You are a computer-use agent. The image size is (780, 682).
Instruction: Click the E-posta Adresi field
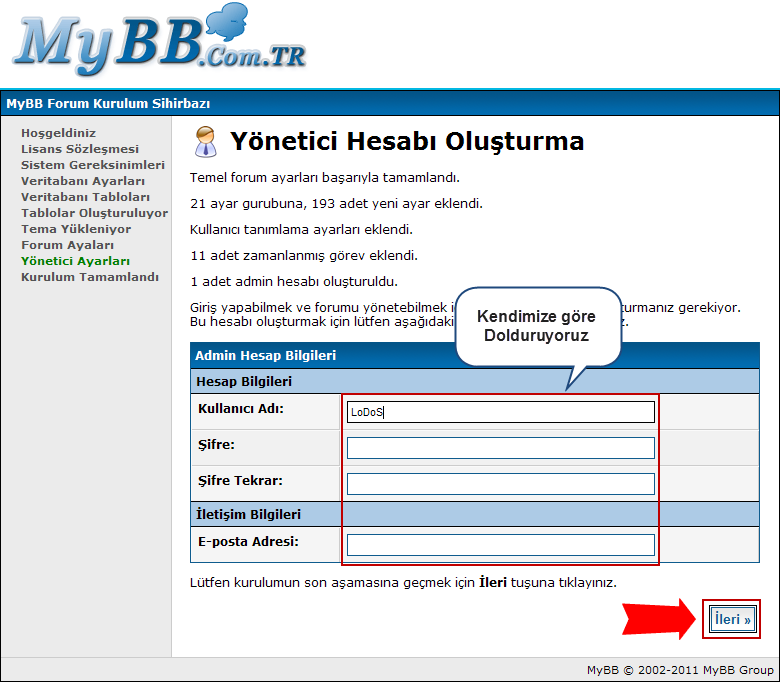coord(500,545)
